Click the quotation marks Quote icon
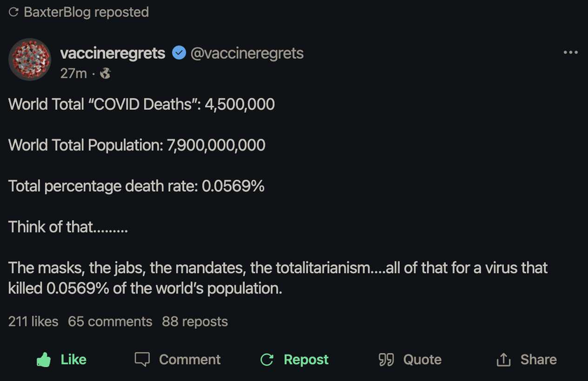 click(x=386, y=359)
